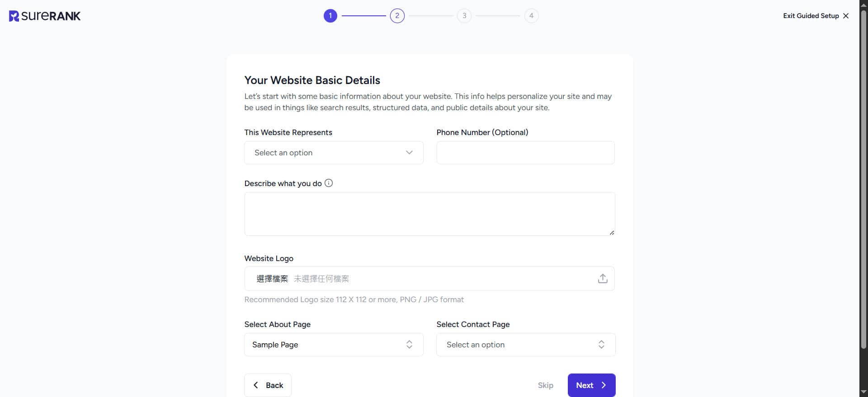Expand the Select About Page dropdown
Viewport: 868px width, 397px height.
point(334,345)
